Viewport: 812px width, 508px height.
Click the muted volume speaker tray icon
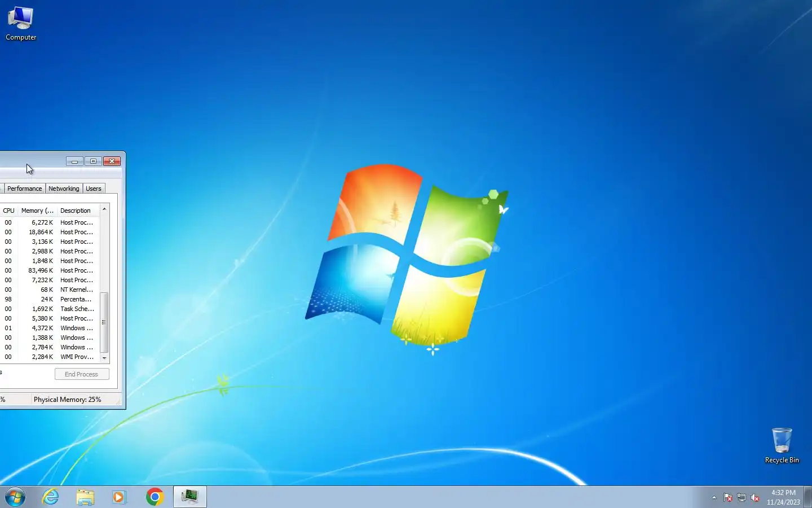point(755,498)
